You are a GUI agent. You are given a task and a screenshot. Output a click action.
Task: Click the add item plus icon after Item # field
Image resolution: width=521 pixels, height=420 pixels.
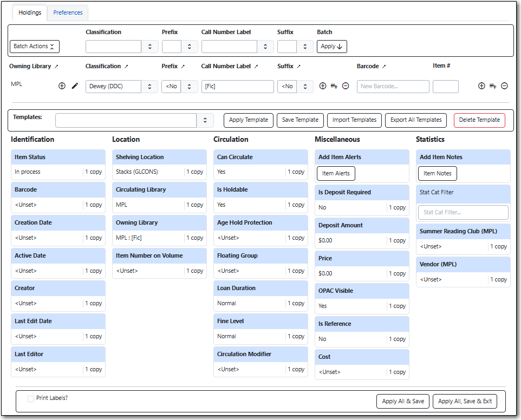pyautogui.click(x=481, y=86)
